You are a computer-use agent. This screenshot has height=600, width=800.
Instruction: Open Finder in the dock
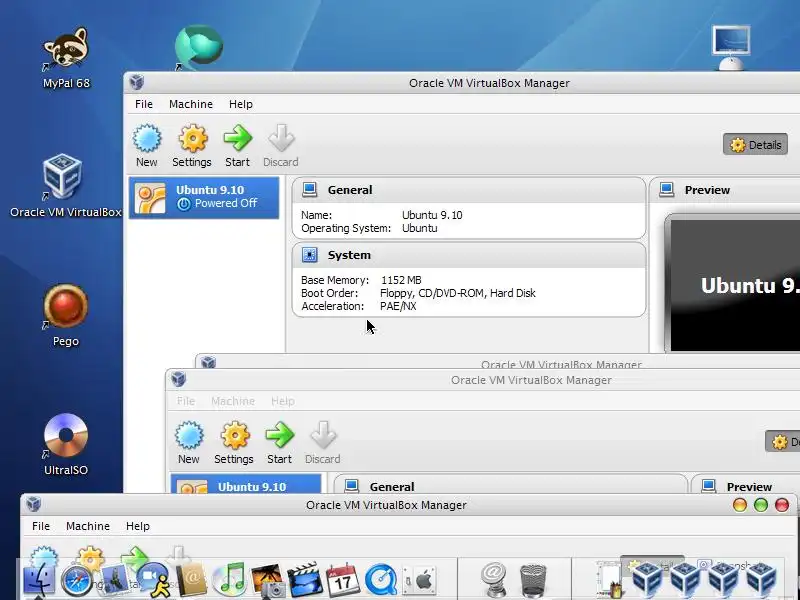pyautogui.click(x=39, y=579)
